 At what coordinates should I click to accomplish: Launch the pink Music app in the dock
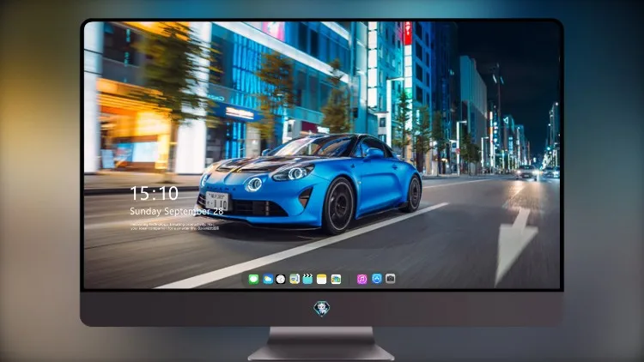[361, 279]
